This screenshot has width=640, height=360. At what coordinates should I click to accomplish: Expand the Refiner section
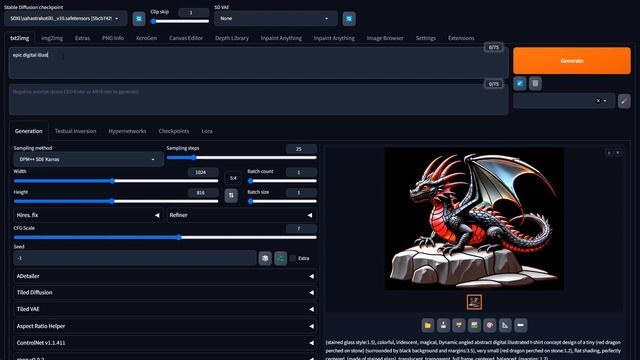pos(241,215)
